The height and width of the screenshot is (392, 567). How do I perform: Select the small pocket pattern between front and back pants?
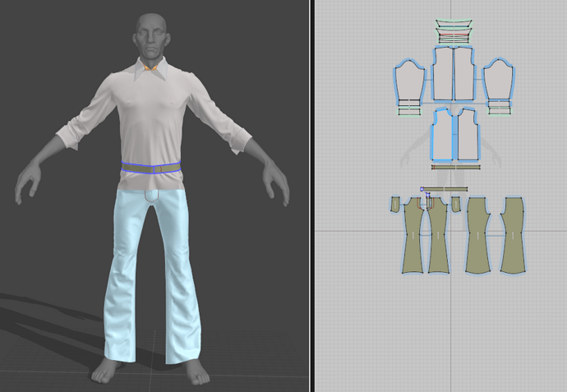tap(456, 205)
